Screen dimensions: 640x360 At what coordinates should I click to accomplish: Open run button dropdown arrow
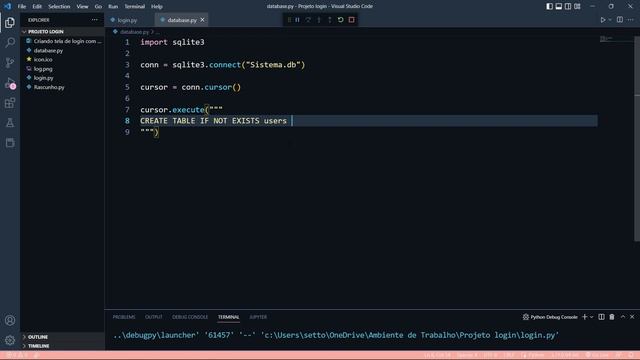coord(610,20)
